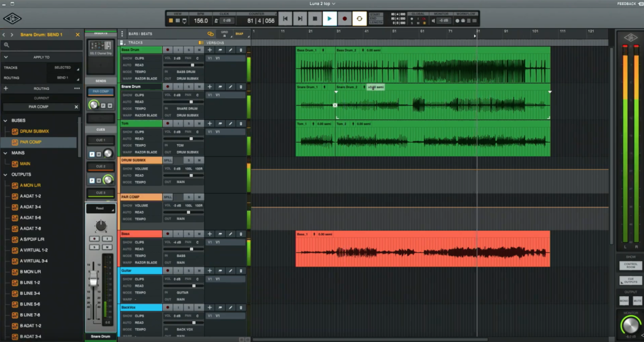Click the PAR COMP send slot

[101, 92]
